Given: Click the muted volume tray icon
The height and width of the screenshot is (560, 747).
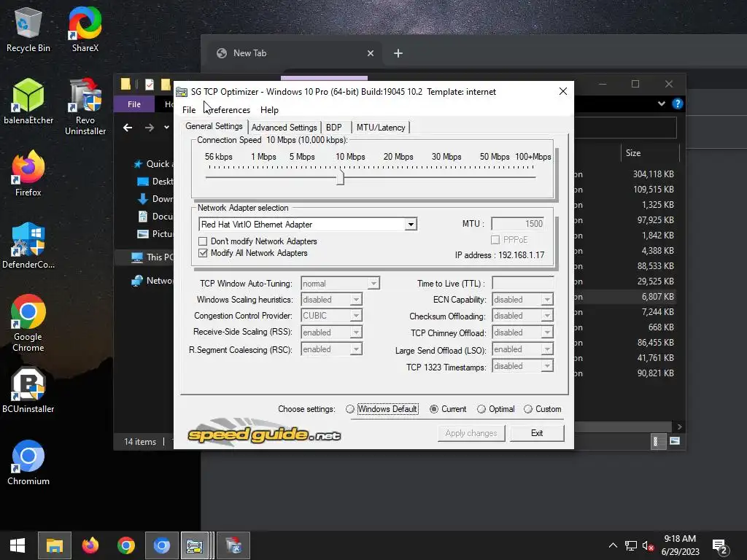Looking at the screenshot, I should 648,545.
